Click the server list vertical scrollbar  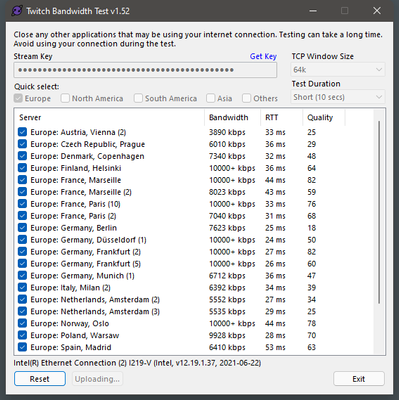tap(379, 212)
